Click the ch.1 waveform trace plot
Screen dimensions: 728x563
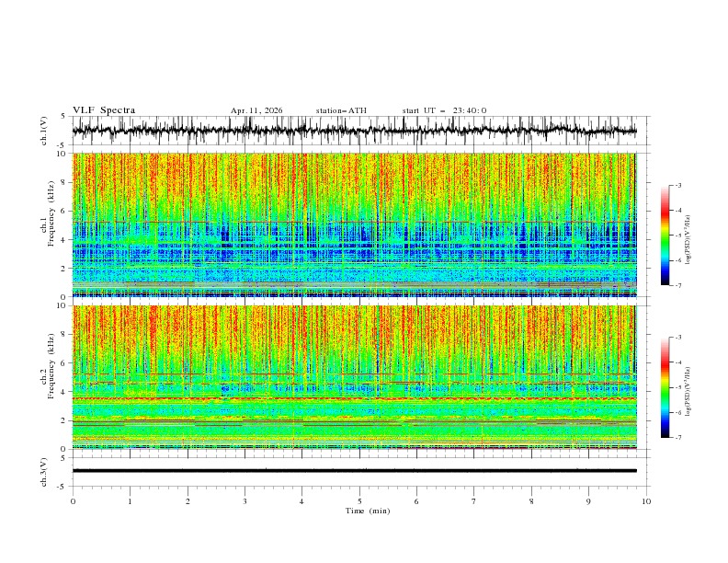click(x=355, y=131)
